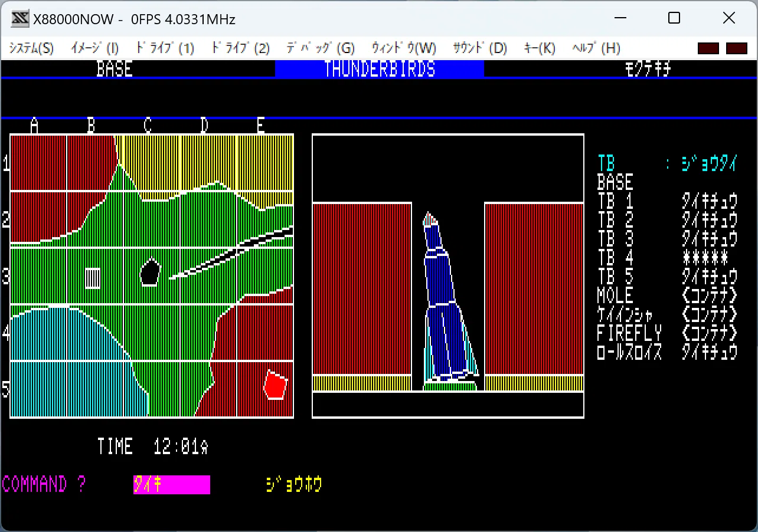Viewport: 758px width, 532px height.
Task: Click the ロールスロイス label
Action: (x=629, y=352)
